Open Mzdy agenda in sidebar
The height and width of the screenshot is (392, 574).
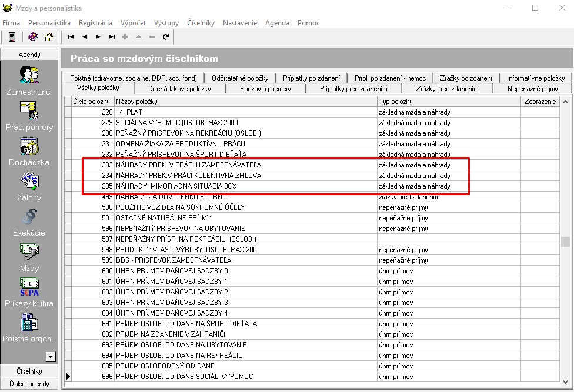[29, 257]
